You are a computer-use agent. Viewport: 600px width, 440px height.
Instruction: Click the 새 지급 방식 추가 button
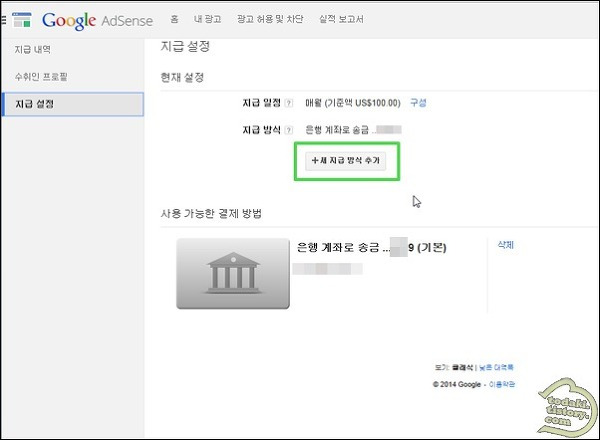tap(346, 161)
